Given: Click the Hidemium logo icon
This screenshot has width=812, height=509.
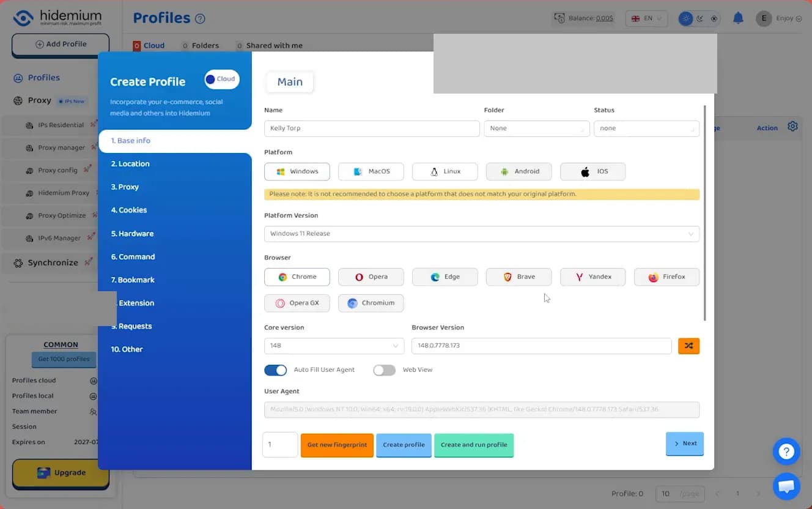Looking at the screenshot, I should point(23,18).
